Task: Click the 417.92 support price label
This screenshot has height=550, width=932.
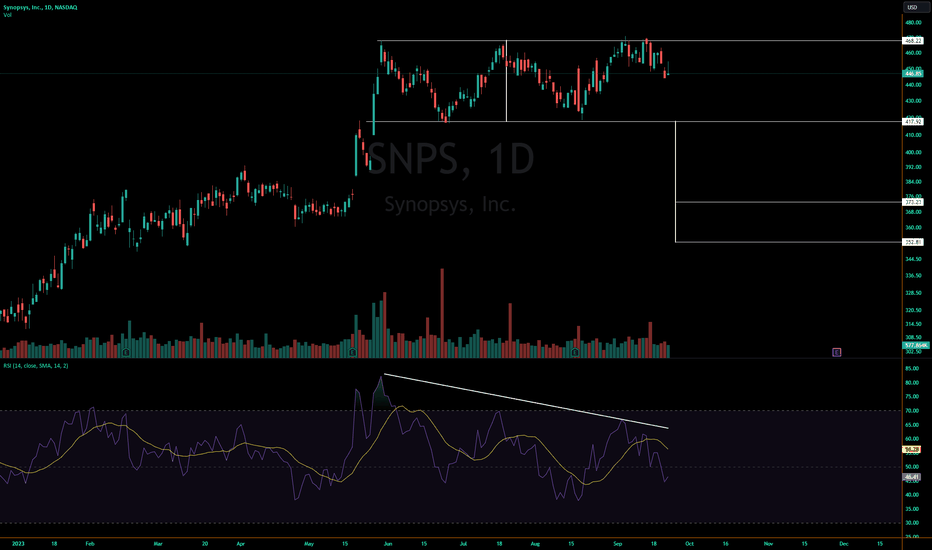Action: pyautogui.click(x=912, y=121)
